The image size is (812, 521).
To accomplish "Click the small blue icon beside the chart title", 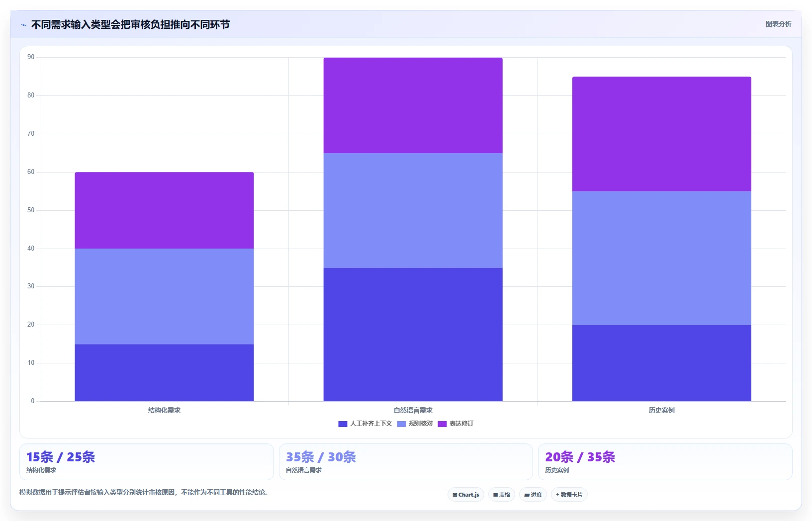I will pos(23,25).
